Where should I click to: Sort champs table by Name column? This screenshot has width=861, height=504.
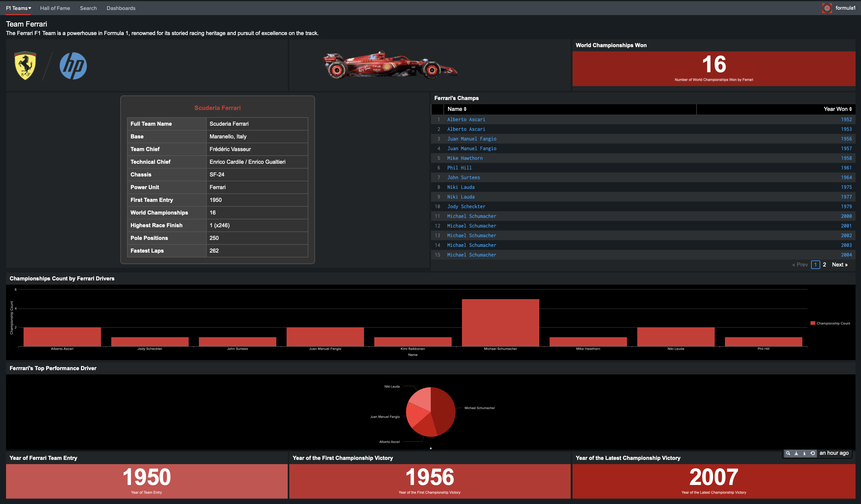pyautogui.click(x=457, y=109)
